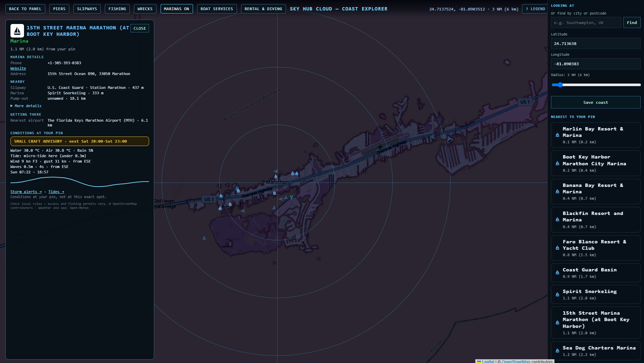Screen dimensions: 644x363
Task: Click the Latitude input field
Action: [596, 44]
